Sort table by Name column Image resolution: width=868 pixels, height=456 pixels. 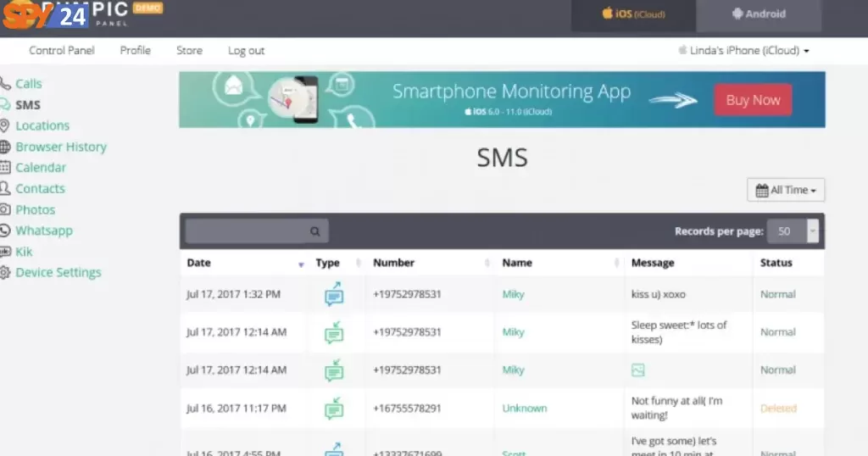[559, 263]
